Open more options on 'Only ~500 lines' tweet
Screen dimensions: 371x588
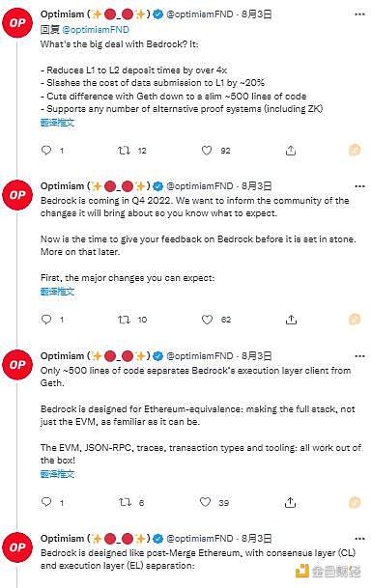[x=359, y=356]
